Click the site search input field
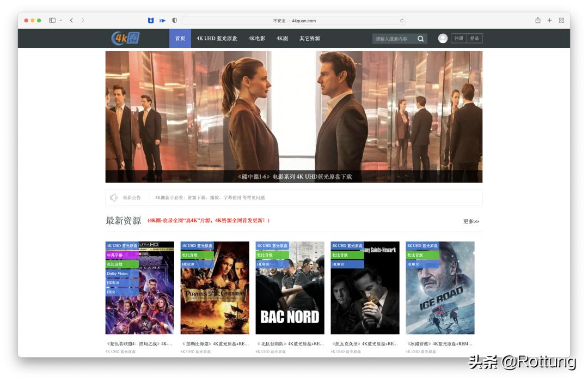588x381 pixels. pos(394,39)
